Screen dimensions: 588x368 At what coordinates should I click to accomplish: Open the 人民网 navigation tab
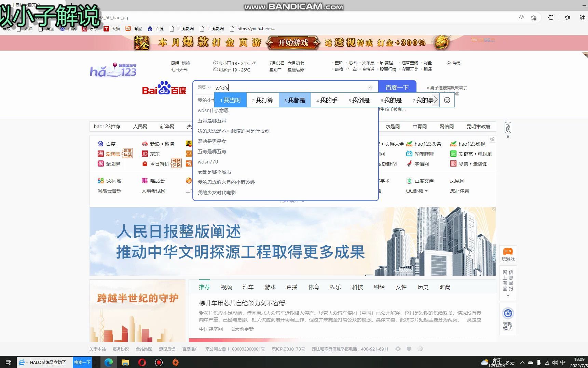pyautogui.click(x=140, y=127)
